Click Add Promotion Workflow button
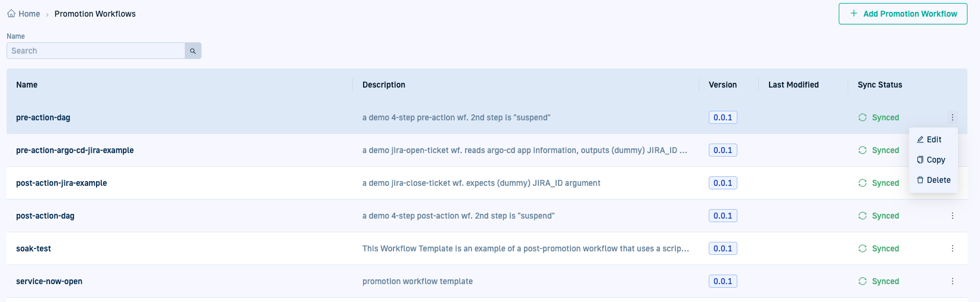980x302 pixels. (x=903, y=14)
